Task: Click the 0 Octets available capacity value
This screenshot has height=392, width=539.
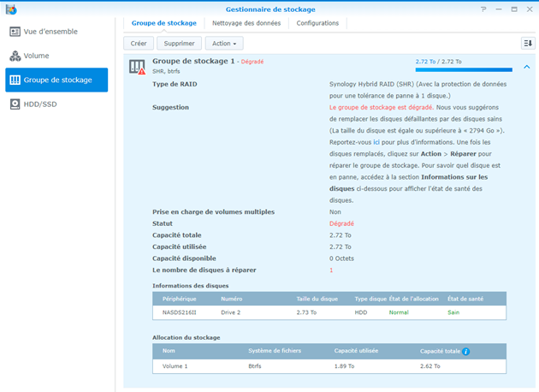Action: pyautogui.click(x=341, y=258)
